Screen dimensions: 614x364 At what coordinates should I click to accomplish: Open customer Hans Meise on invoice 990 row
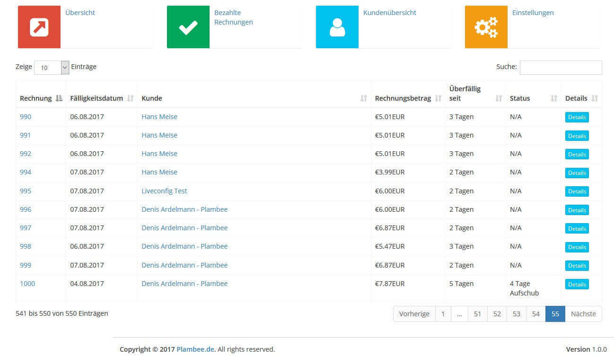pos(159,117)
